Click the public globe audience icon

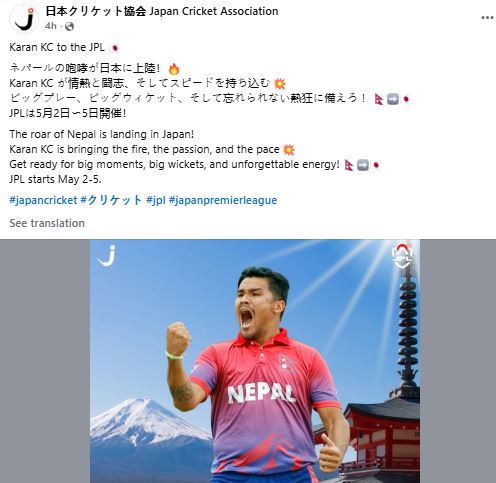(69, 26)
